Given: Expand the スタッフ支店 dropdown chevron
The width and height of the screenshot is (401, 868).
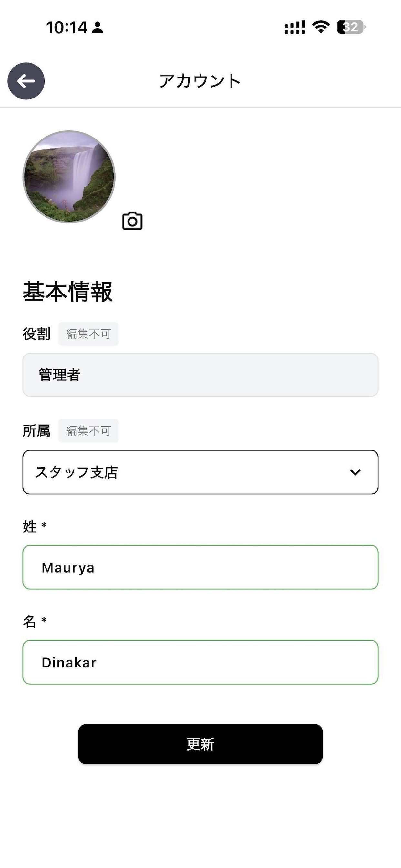Looking at the screenshot, I should tap(355, 472).
